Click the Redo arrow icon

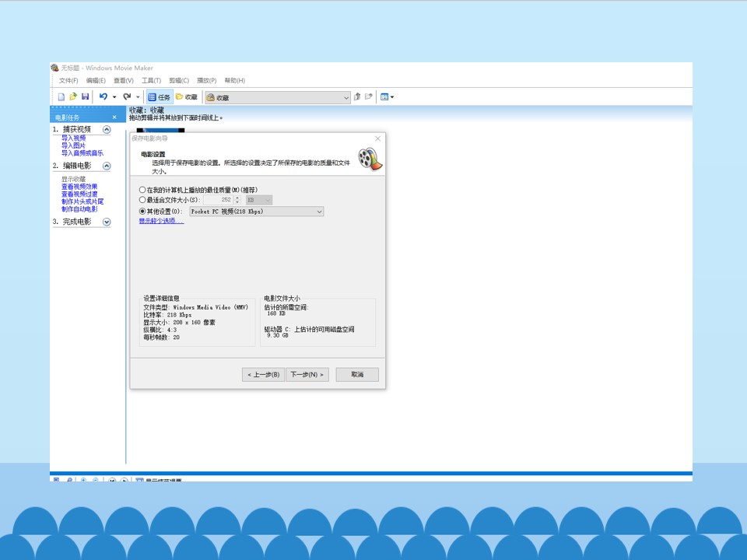pyautogui.click(x=127, y=96)
